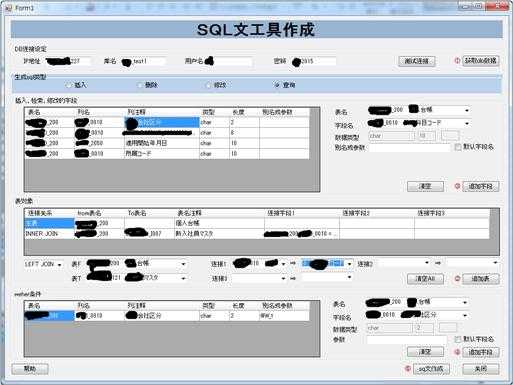513x385 pixels.
Task: Click the 连接字段3 column header
Action: click(x=452, y=213)
